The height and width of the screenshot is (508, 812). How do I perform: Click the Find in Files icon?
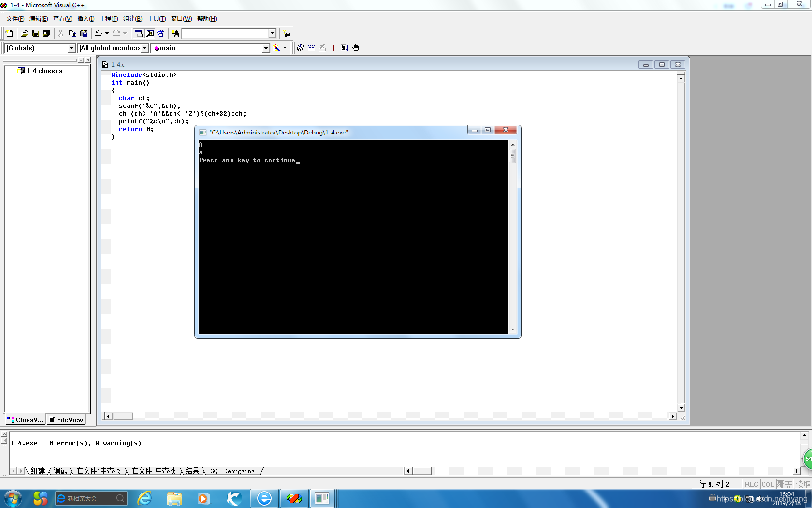pos(175,33)
